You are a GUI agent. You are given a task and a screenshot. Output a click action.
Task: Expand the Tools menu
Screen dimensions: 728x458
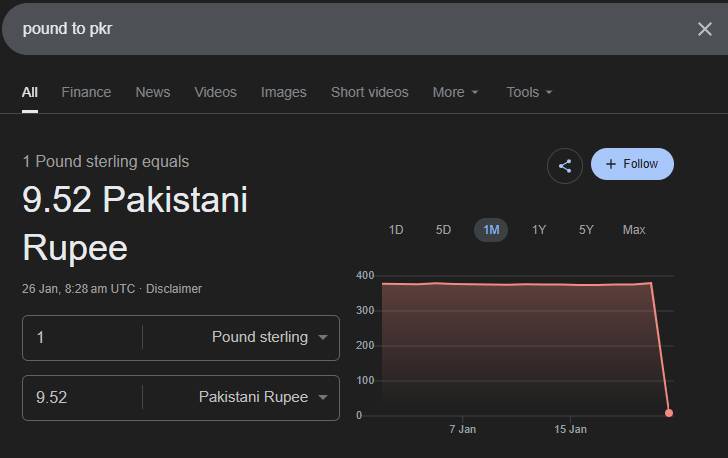[529, 92]
